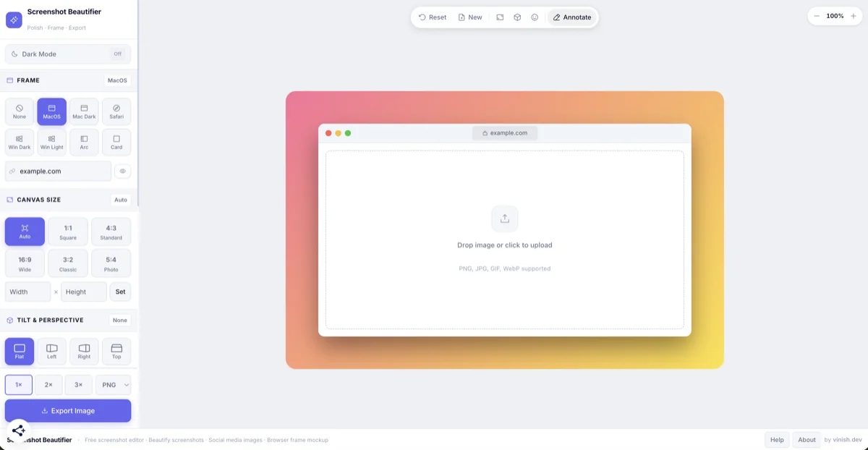This screenshot has height=450, width=868.
Task: Select 16:9 Wide canvas size
Action: click(x=25, y=263)
